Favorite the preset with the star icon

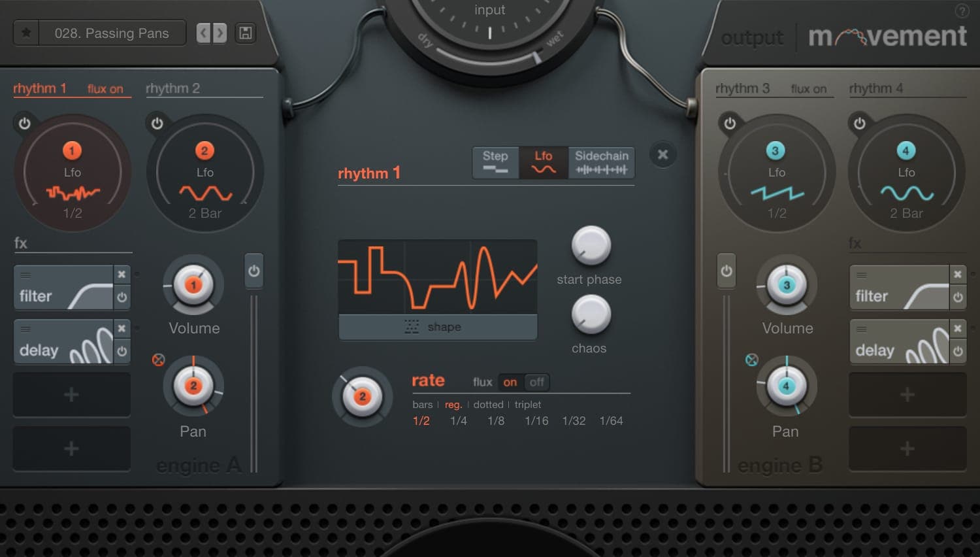[x=26, y=33]
